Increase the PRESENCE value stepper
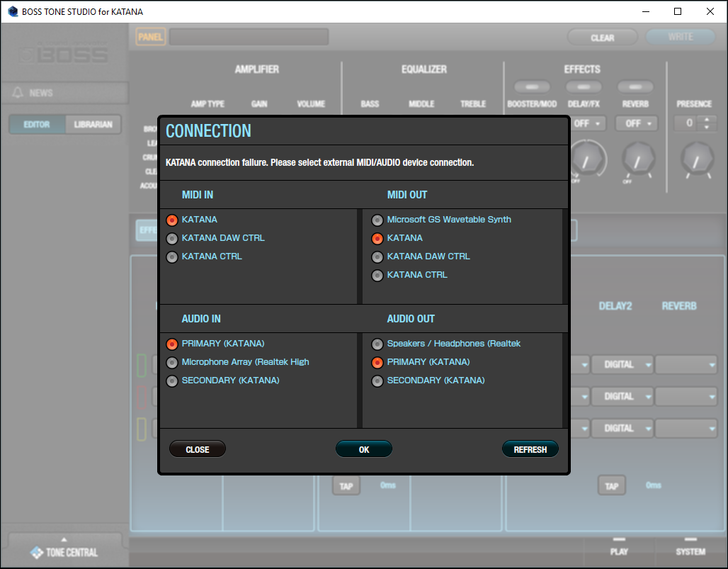This screenshot has height=569, width=728. (707, 120)
